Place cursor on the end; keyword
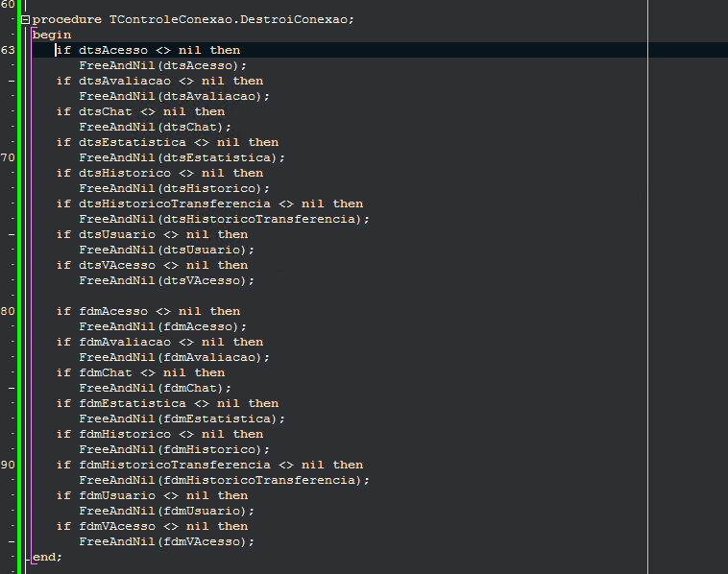This screenshot has height=574, width=728. [x=47, y=557]
